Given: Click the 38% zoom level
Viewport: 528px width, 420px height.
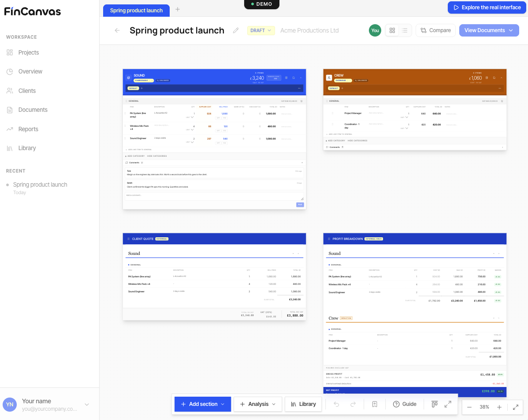Looking at the screenshot, I should [x=484, y=407].
